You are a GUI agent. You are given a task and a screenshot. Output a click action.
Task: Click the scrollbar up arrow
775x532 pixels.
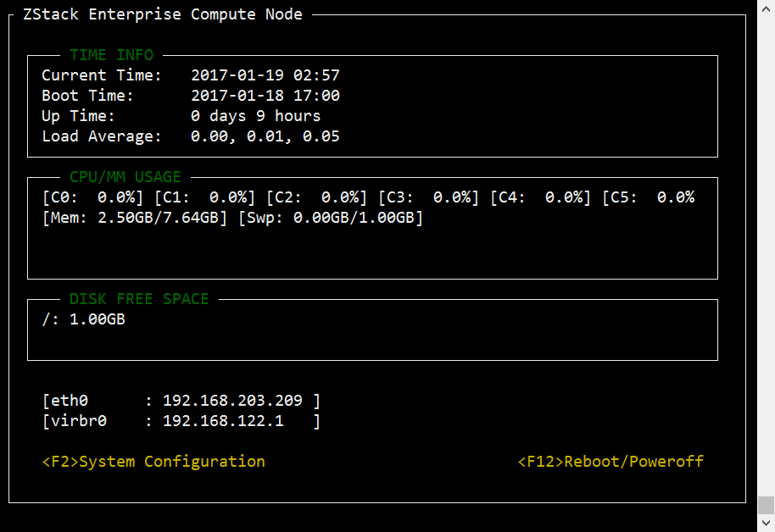(767, 8)
